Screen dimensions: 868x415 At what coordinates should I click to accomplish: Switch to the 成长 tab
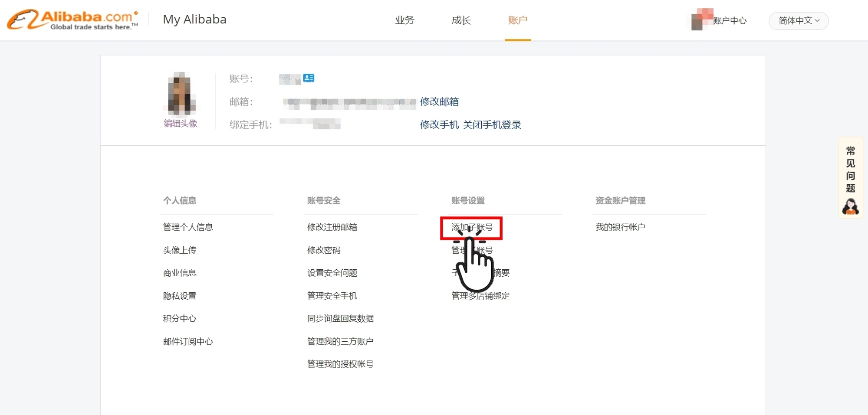pos(461,20)
